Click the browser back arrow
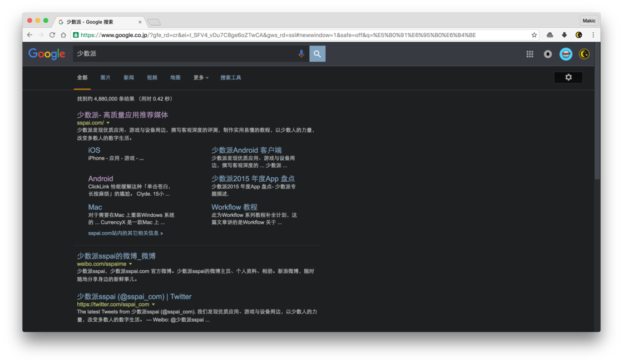Viewport: 623px width, 364px height. click(x=30, y=35)
